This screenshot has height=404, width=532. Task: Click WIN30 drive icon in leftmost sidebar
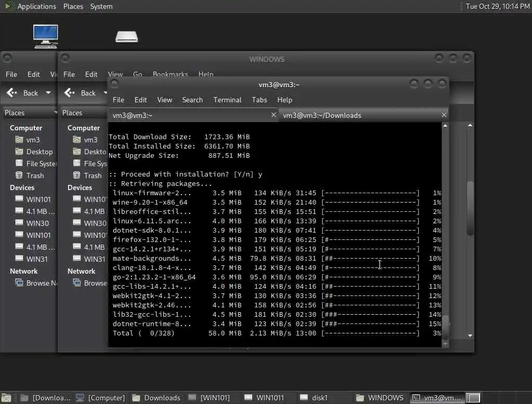(19, 223)
